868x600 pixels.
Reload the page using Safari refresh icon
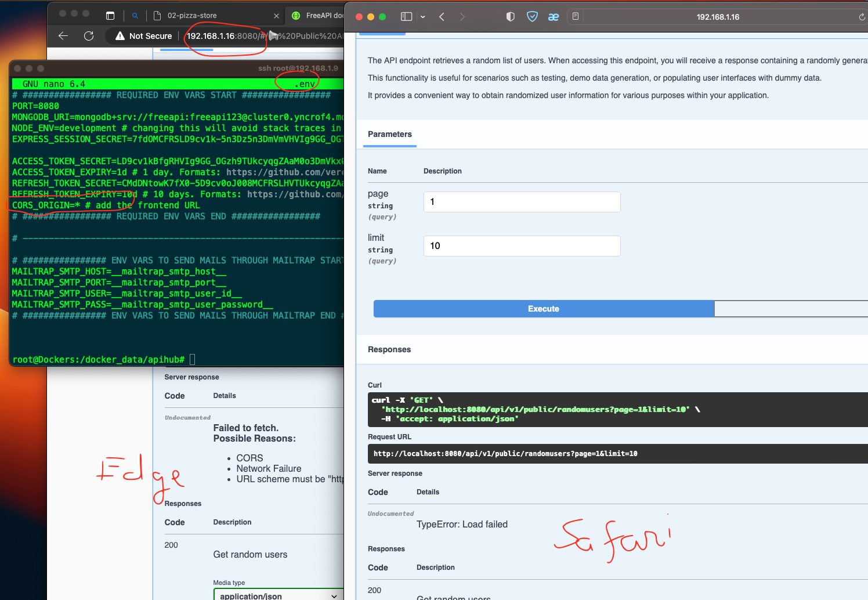[863, 17]
